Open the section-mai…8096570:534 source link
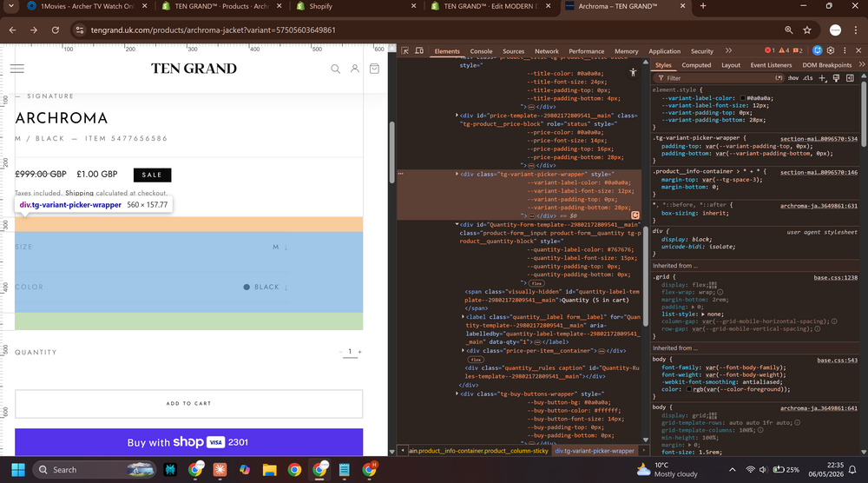The width and height of the screenshot is (868, 483). (819, 139)
